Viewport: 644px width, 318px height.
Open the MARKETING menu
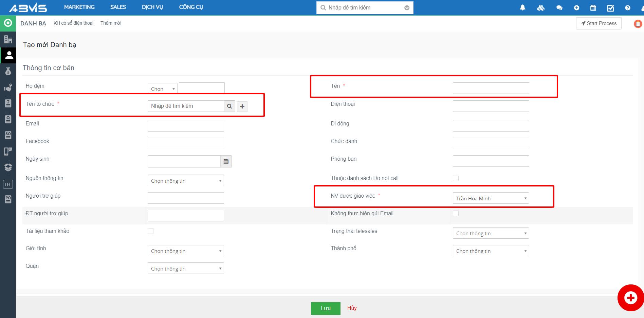click(79, 7)
